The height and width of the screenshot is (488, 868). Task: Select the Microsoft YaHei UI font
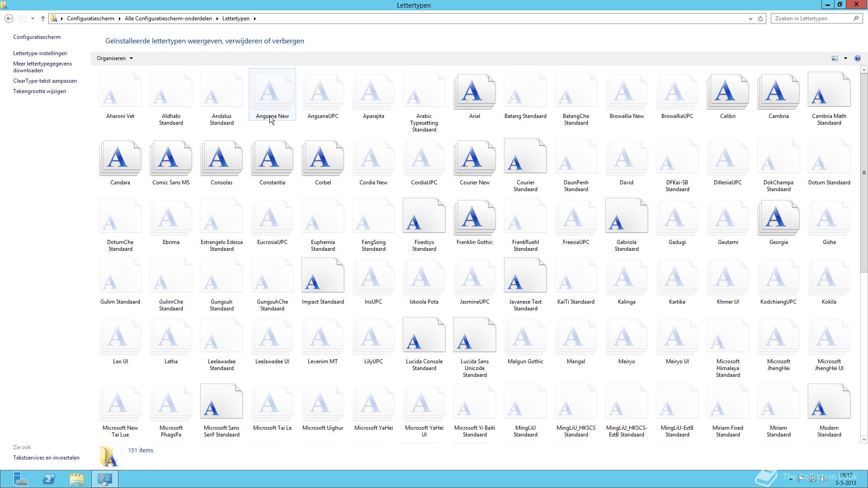click(x=424, y=411)
